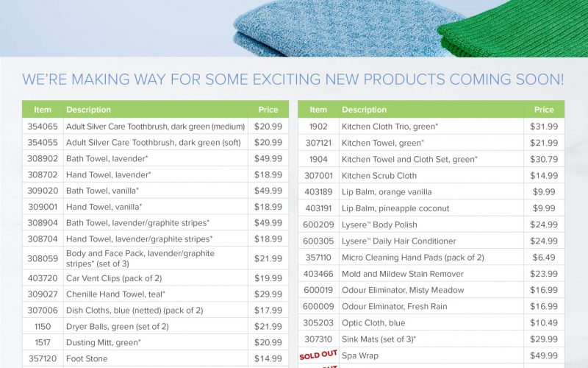Viewport: 588px width, 368px height.
Task: Select the right table Description column header
Action: click(364, 110)
